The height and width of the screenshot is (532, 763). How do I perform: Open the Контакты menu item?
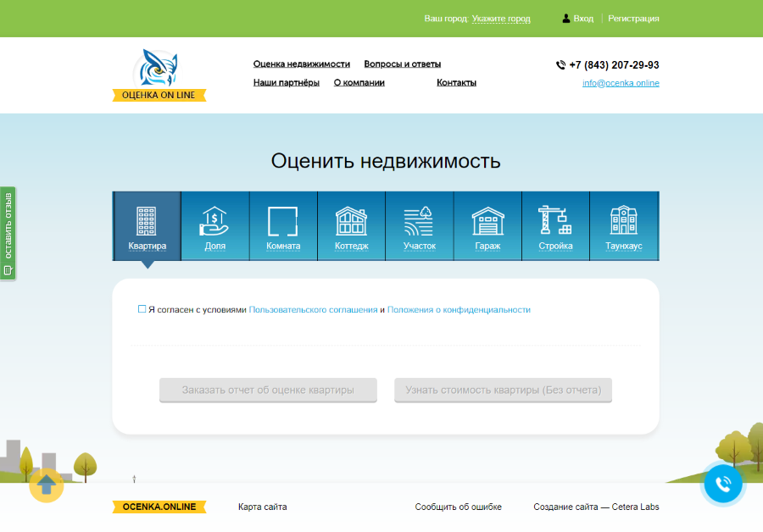[455, 82]
